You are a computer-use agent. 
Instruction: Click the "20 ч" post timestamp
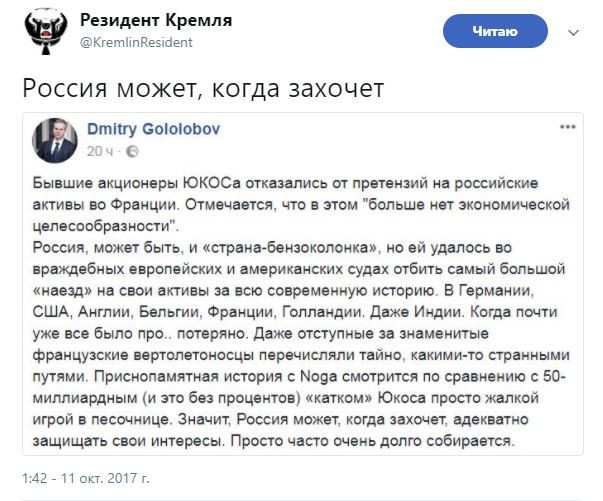point(101,151)
